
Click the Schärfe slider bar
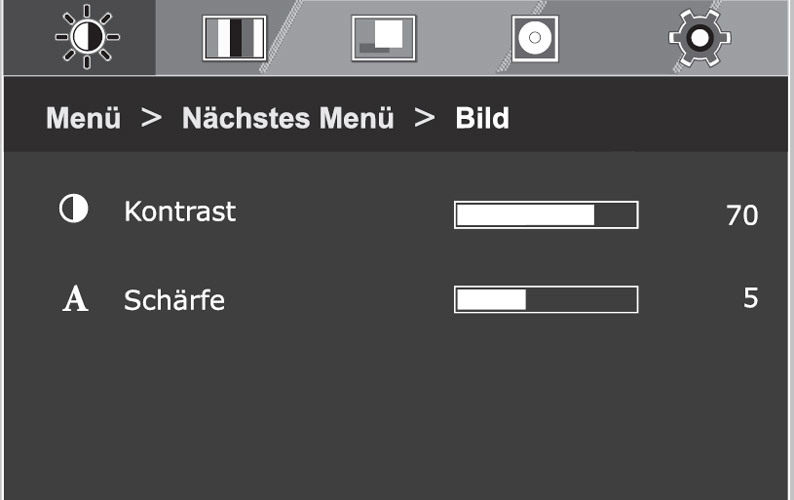tap(546, 299)
